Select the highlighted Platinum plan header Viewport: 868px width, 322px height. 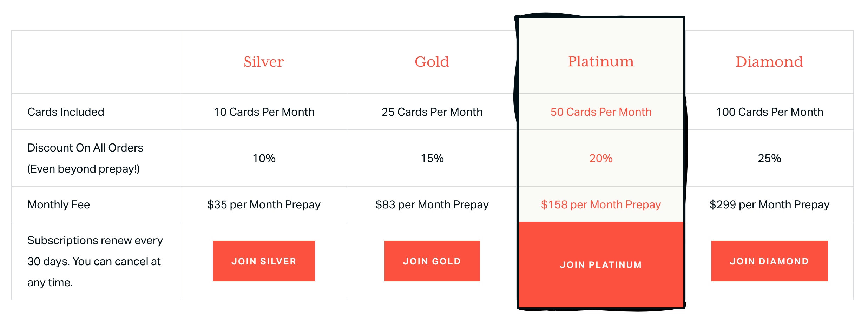pos(601,61)
